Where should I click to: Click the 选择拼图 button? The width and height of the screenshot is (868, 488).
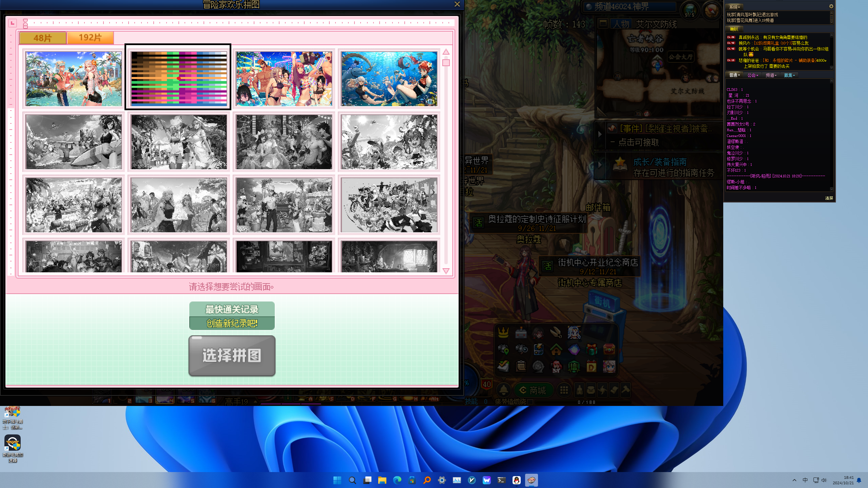(x=232, y=356)
